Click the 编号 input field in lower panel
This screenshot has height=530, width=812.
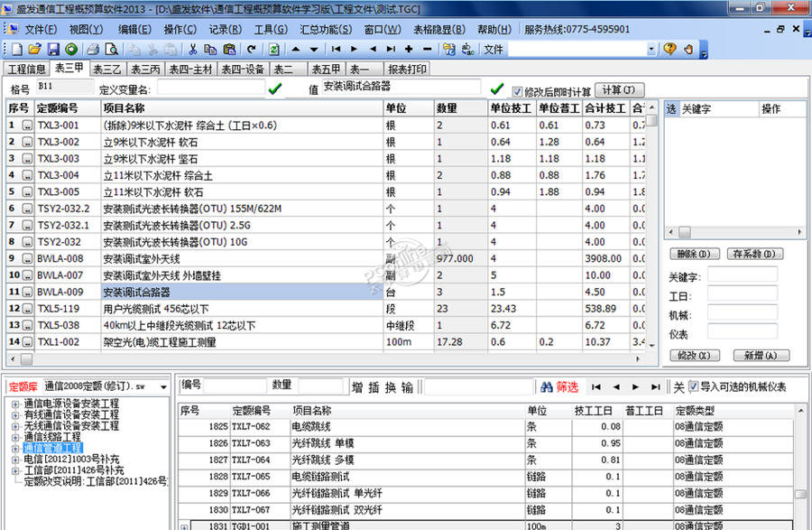(x=235, y=386)
